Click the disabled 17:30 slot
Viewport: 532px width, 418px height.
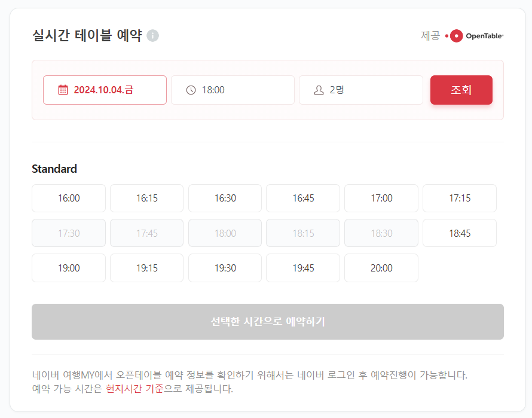point(69,233)
